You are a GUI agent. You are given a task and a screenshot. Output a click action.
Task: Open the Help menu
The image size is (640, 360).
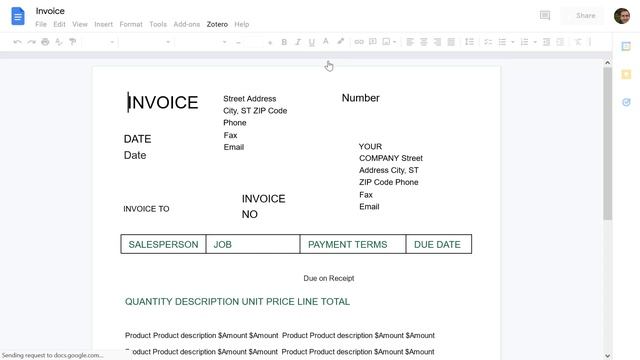point(242,24)
